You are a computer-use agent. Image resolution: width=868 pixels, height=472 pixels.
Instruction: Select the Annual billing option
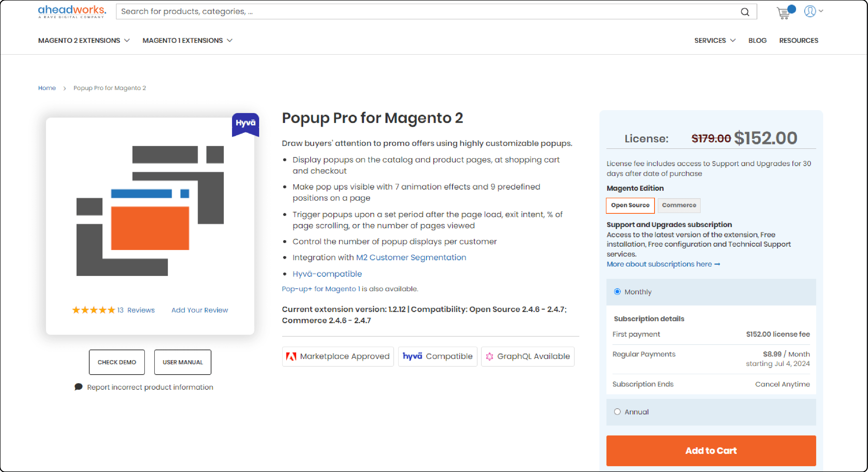[617, 412]
